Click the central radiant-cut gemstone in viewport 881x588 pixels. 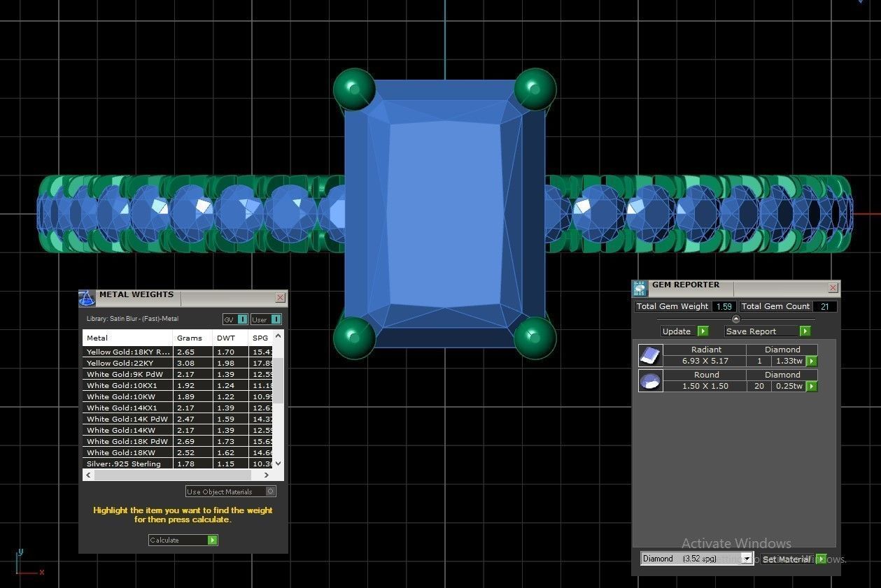(444, 214)
